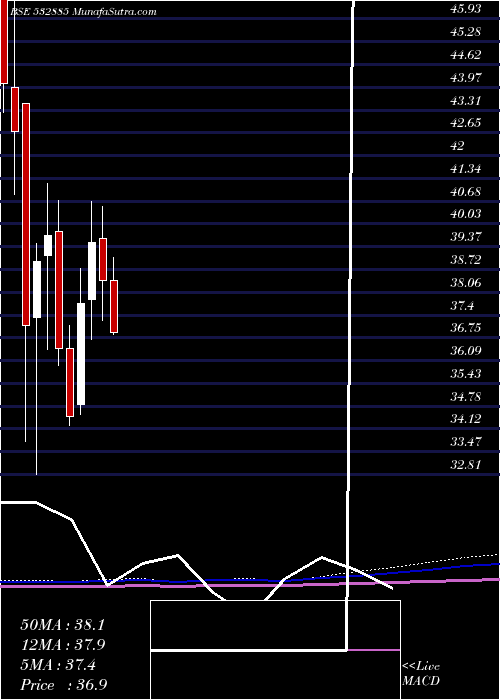Screen dimensions: 500x700
Task: Click the Price : 36.9 readout
Action: click(x=64, y=684)
